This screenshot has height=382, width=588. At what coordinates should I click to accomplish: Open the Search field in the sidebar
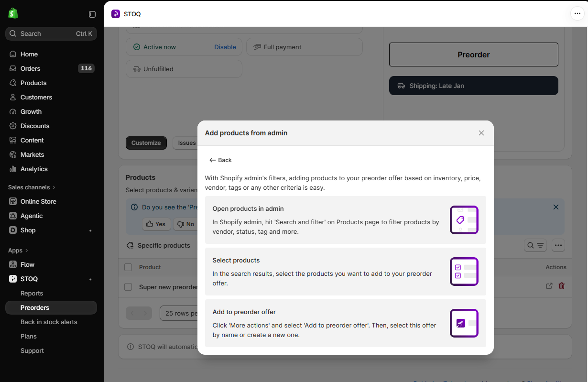pyautogui.click(x=51, y=33)
